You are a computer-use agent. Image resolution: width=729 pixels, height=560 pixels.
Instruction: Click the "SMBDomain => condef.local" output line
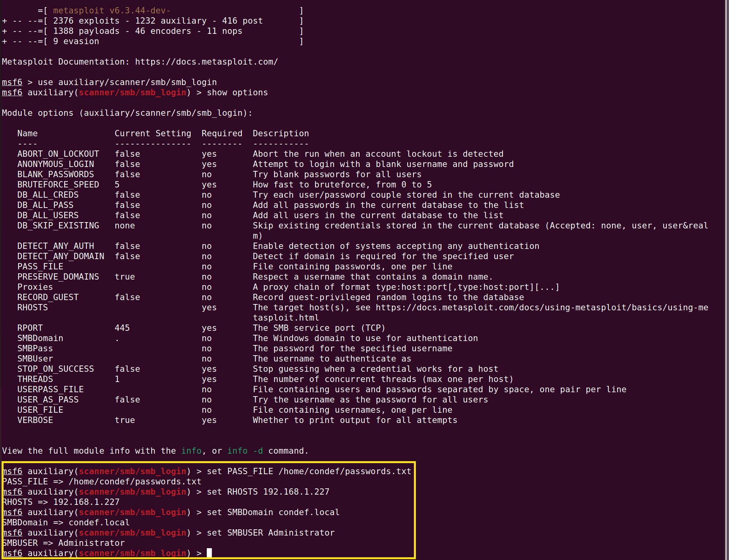pos(66,523)
